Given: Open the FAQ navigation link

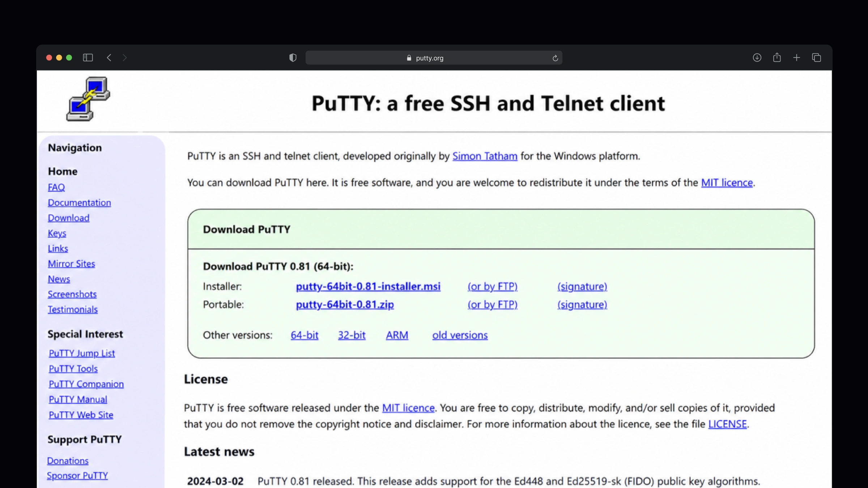Looking at the screenshot, I should click(x=56, y=187).
